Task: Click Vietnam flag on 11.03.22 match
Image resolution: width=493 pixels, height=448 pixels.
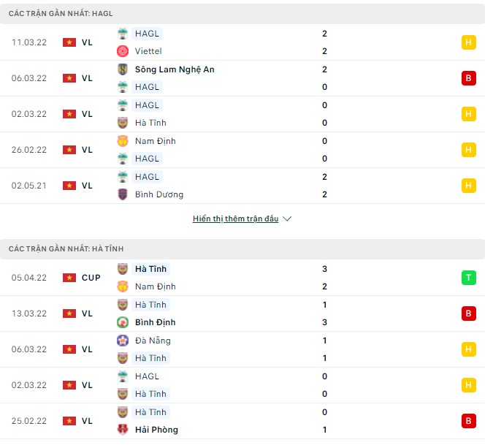Action: pos(69,42)
